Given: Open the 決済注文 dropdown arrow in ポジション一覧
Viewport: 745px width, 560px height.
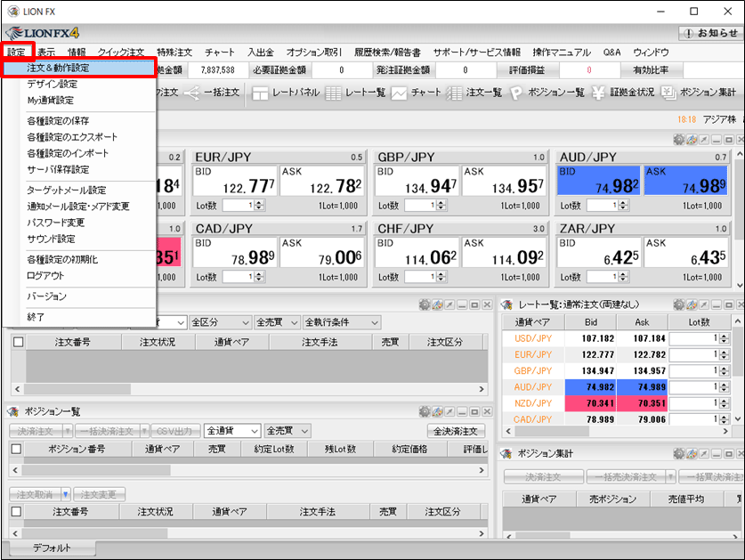Looking at the screenshot, I should tap(68, 431).
